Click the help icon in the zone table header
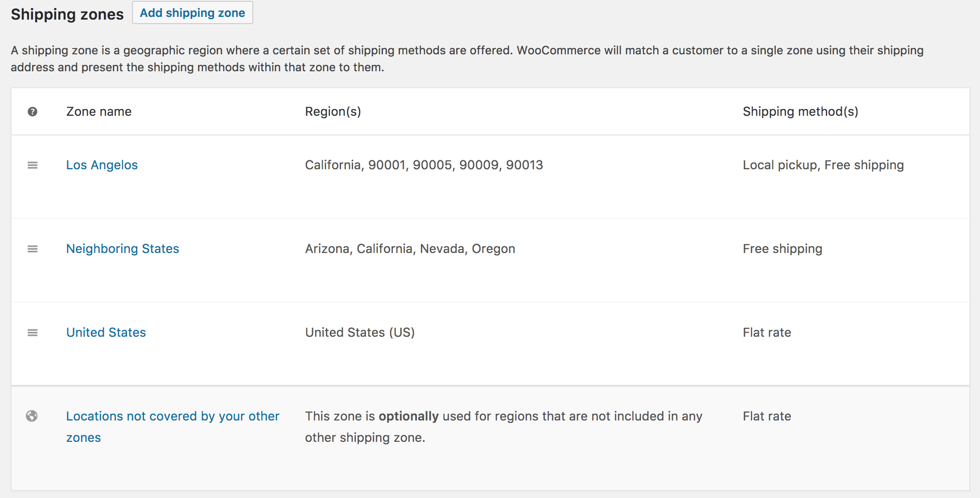This screenshot has width=980, height=498. [32, 111]
